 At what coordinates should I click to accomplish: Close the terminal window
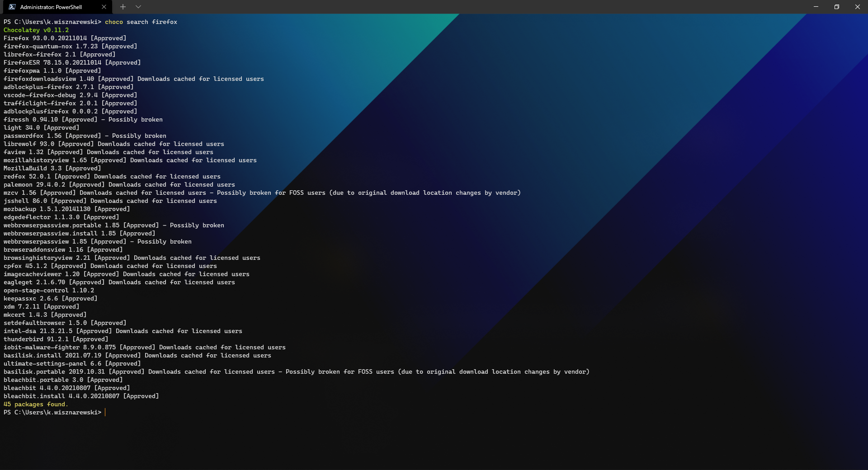click(858, 7)
